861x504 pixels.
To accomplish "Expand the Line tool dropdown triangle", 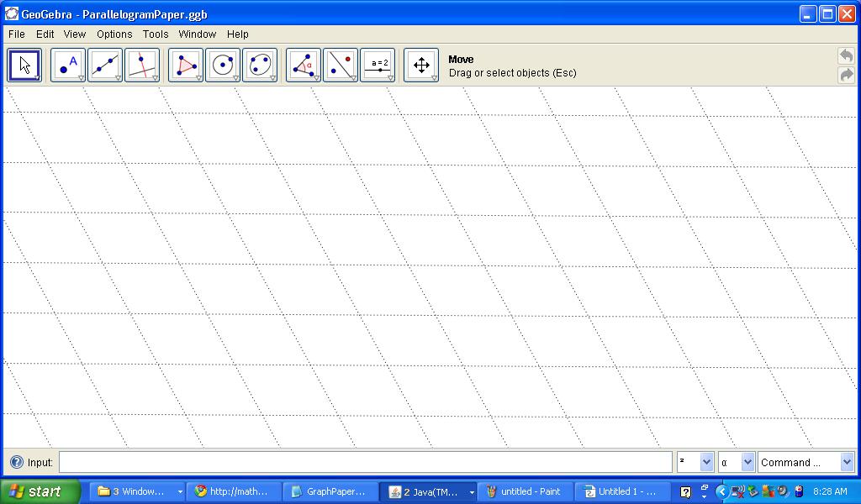I will coord(118,78).
